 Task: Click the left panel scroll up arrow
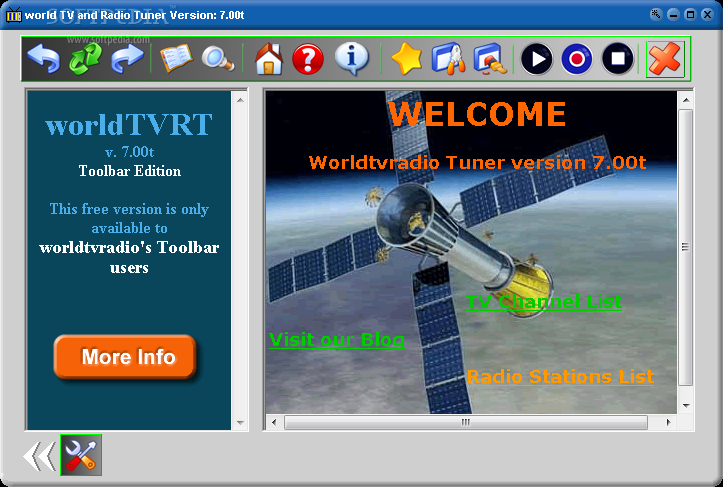pos(240,100)
